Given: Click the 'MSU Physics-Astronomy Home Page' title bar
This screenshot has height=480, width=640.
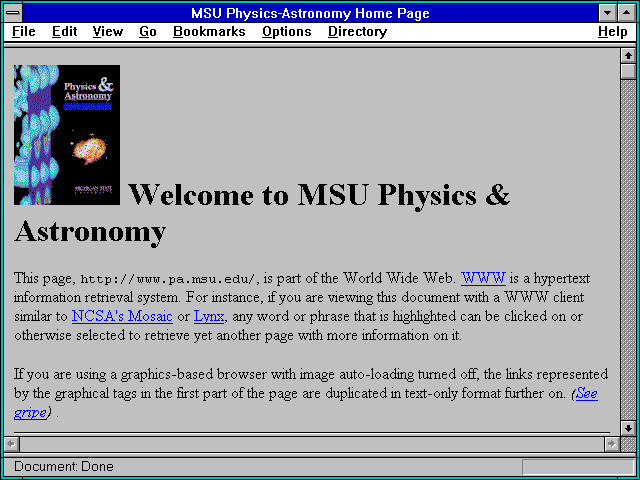Looking at the screenshot, I should (x=310, y=13).
